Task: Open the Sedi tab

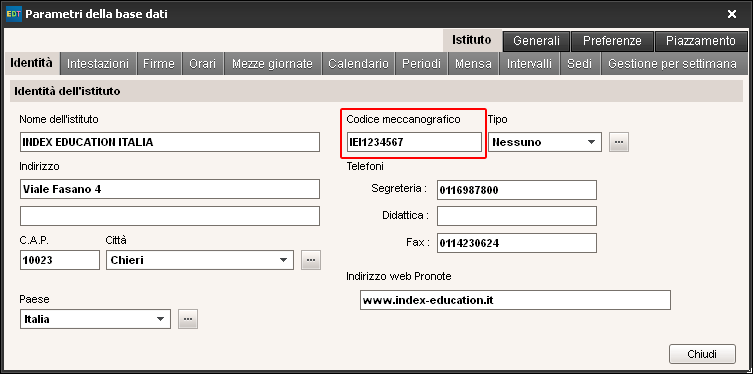Action: (x=580, y=64)
